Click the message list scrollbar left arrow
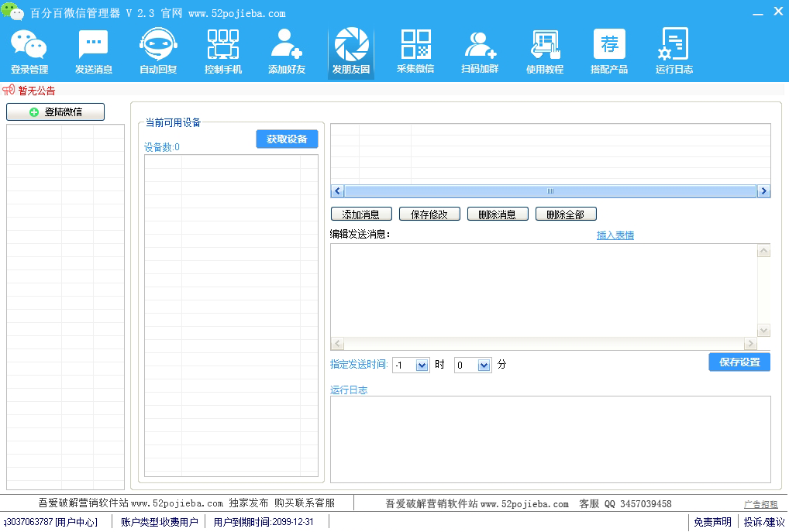Viewport: 789px width, 532px height. point(338,191)
